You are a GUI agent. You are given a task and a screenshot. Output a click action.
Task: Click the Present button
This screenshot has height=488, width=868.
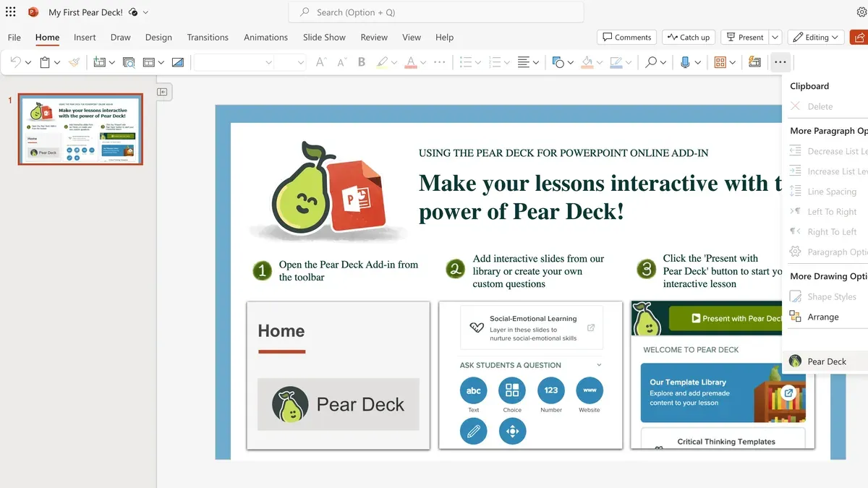[x=744, y=37]
